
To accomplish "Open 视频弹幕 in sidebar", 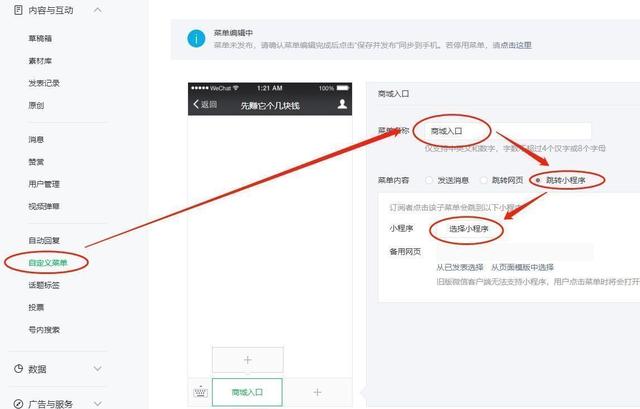I will pos(44,207).
